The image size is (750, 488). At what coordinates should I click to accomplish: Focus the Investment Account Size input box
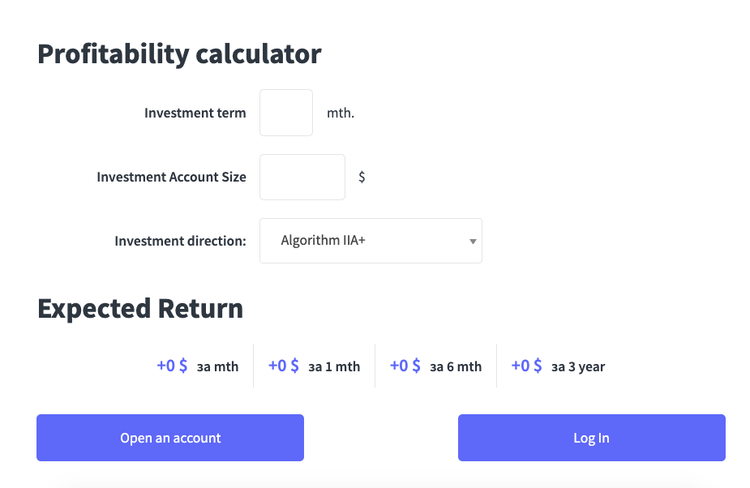coord(302,177)
